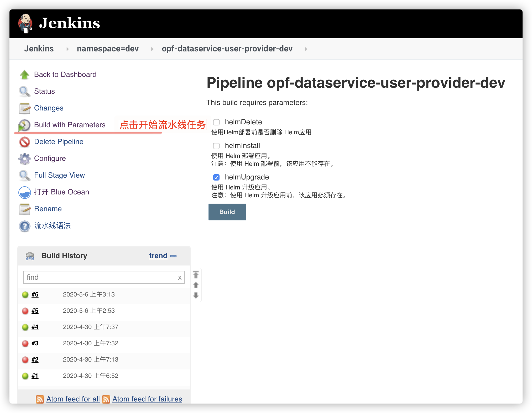Expand the namespace=dev breadcrumb dropdown arrow
532x413 pixels.
tap(152, 49)
